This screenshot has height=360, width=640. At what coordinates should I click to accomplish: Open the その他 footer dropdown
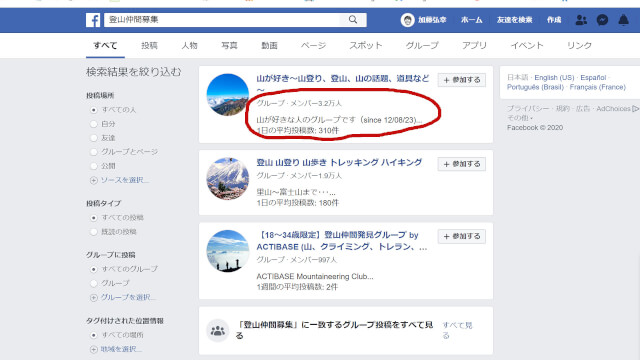pos(520,118)
